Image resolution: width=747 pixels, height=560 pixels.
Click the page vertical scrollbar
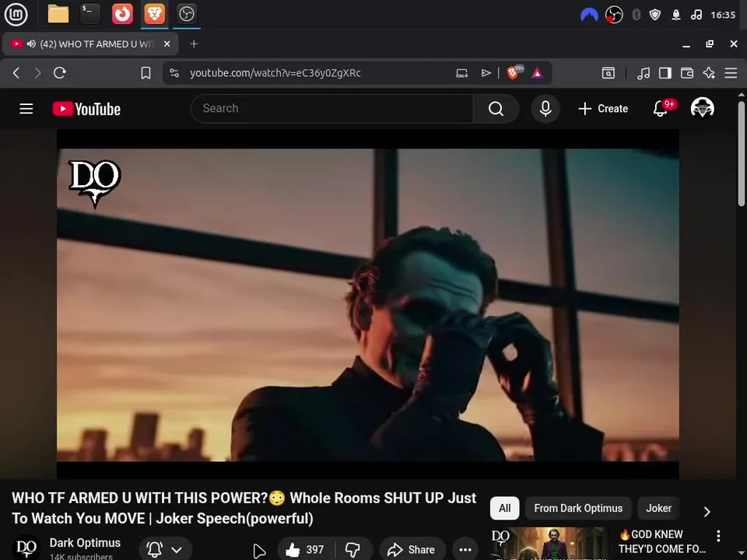pos(742,152)
